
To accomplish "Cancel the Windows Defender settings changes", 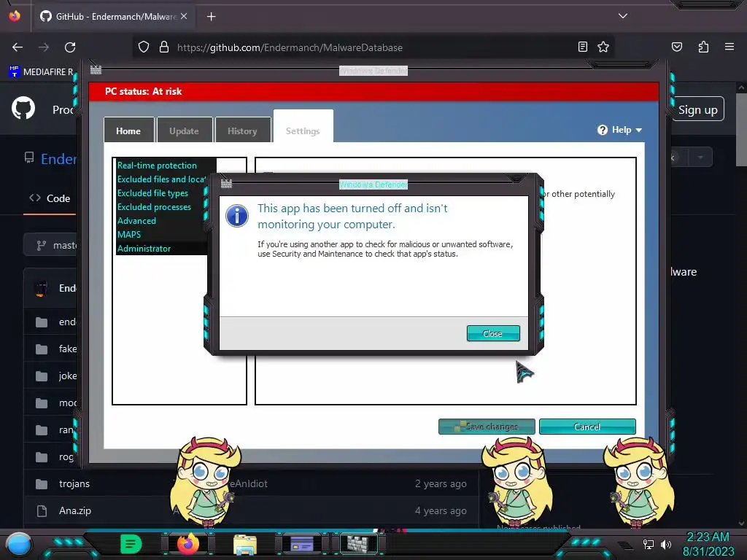I will [587, 426].
